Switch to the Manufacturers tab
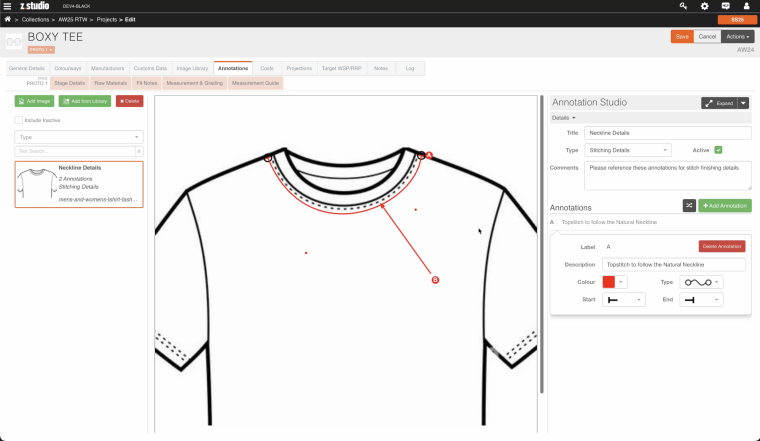The width and height of the screenshot is (760, 441). click(x=108, y=68)
